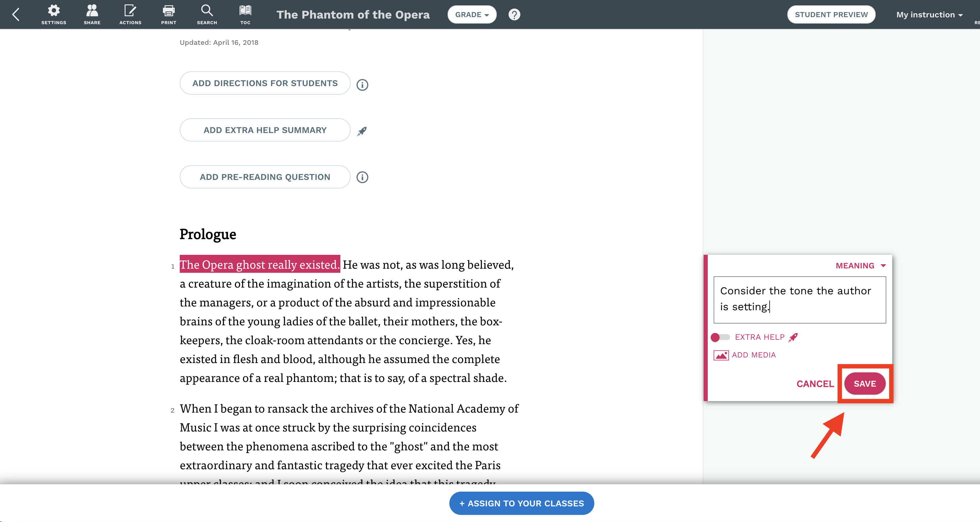
Task: Click the rocket icon next to Extra Help toggle
Action: coord(793,337)
